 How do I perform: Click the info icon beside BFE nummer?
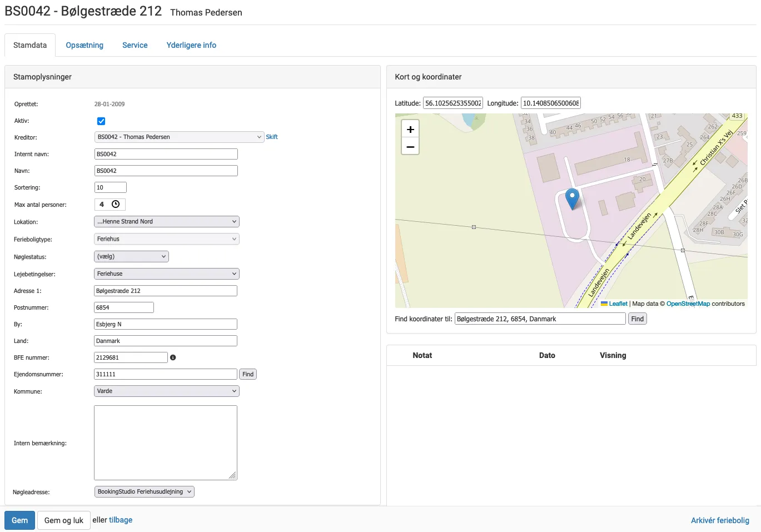(x=173, y=357)
